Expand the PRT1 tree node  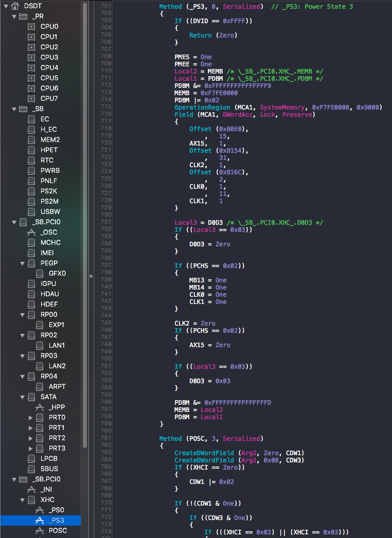30,428
